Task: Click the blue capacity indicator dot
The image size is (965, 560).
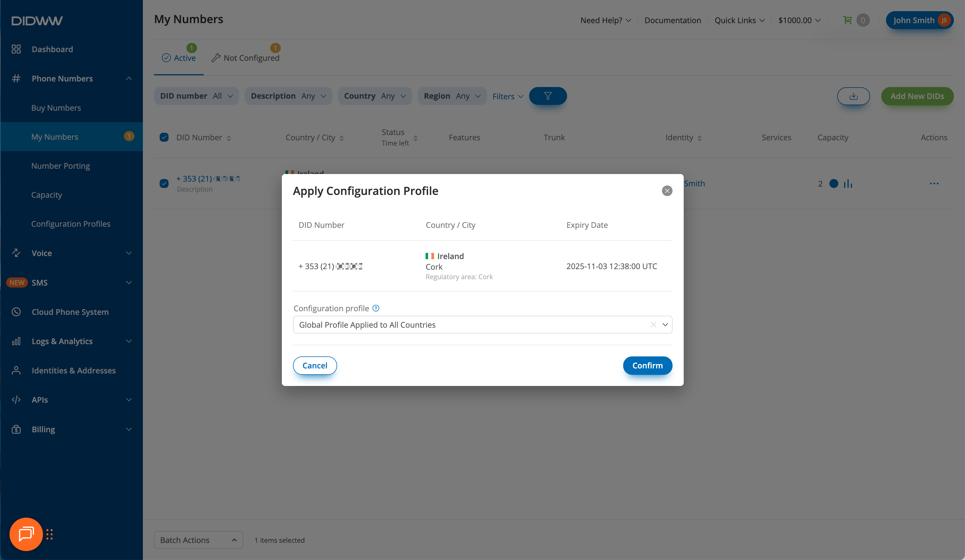Action: coord(834,184)
